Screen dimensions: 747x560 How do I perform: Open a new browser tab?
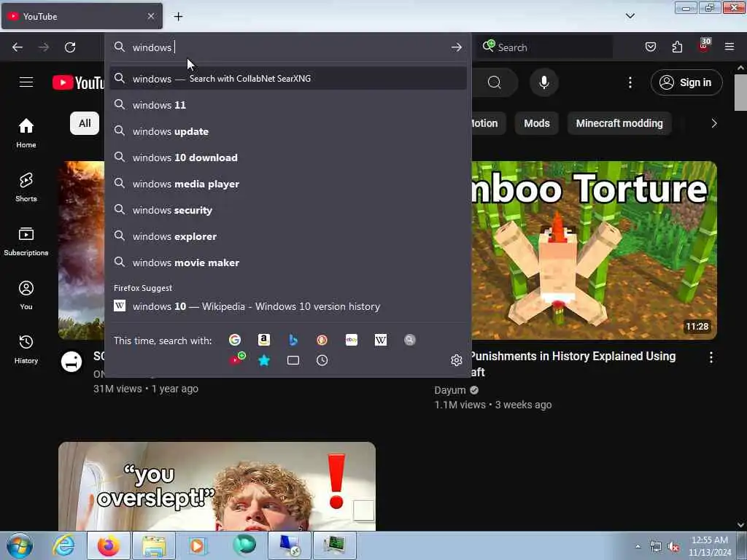click(178, 17)
